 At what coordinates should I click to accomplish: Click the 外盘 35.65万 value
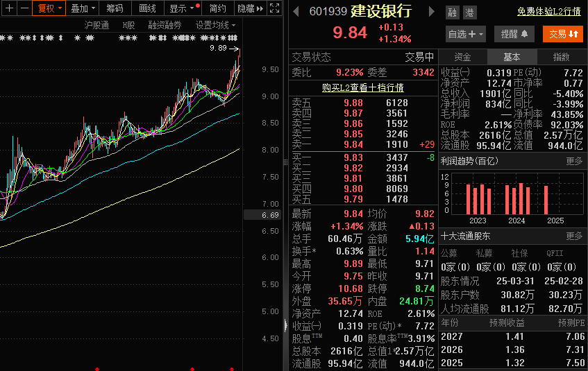pyautogui.click(x=346, y=301)
